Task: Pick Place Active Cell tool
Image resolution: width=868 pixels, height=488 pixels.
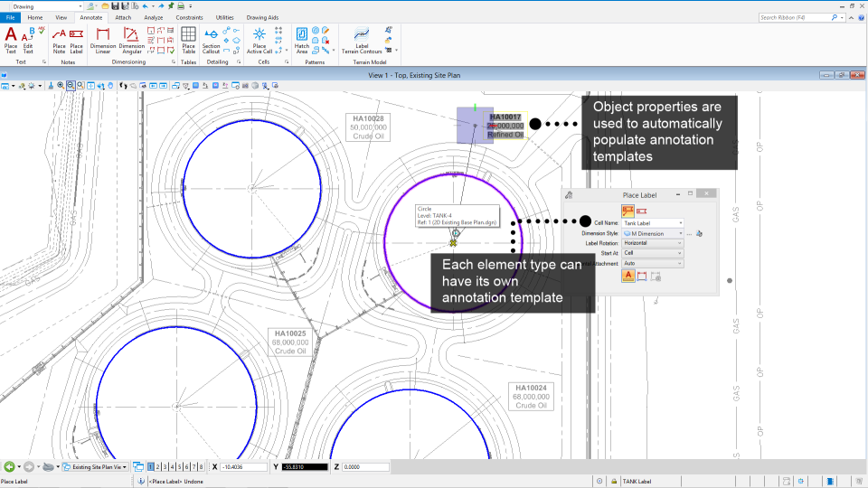Action: [x=259, y=40]
